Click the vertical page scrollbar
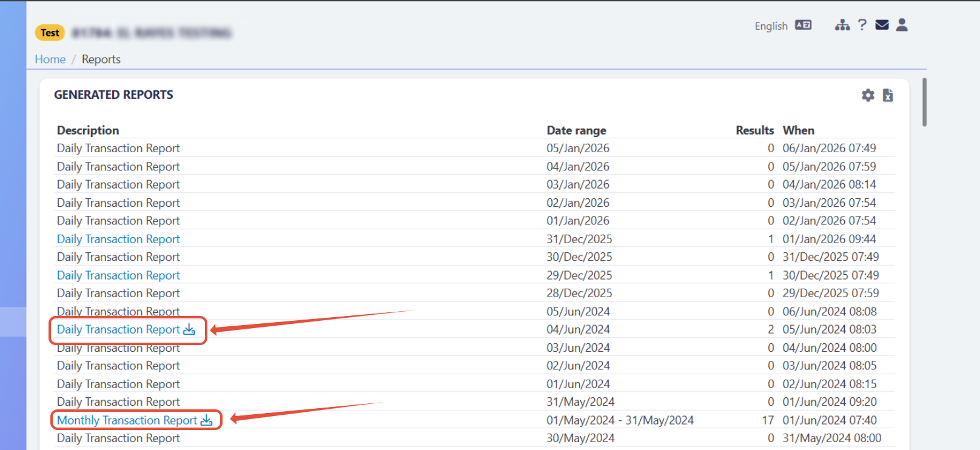The width and height of the screenshot is (980, 450). tap(924, 102)
